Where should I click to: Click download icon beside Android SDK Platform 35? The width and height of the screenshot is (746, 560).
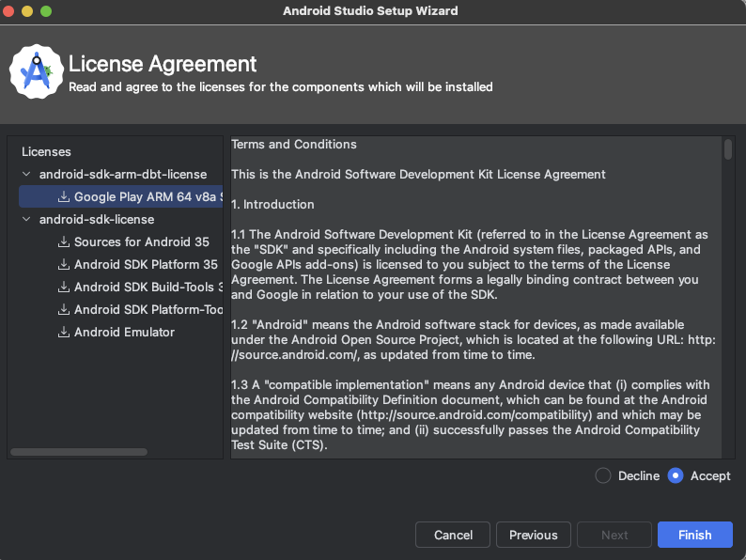(x=64, y=264)
